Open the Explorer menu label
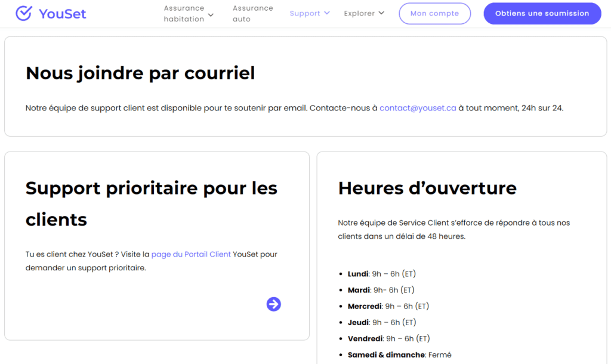611x364 pixels. pyautogui.click(x=359, y=14)
